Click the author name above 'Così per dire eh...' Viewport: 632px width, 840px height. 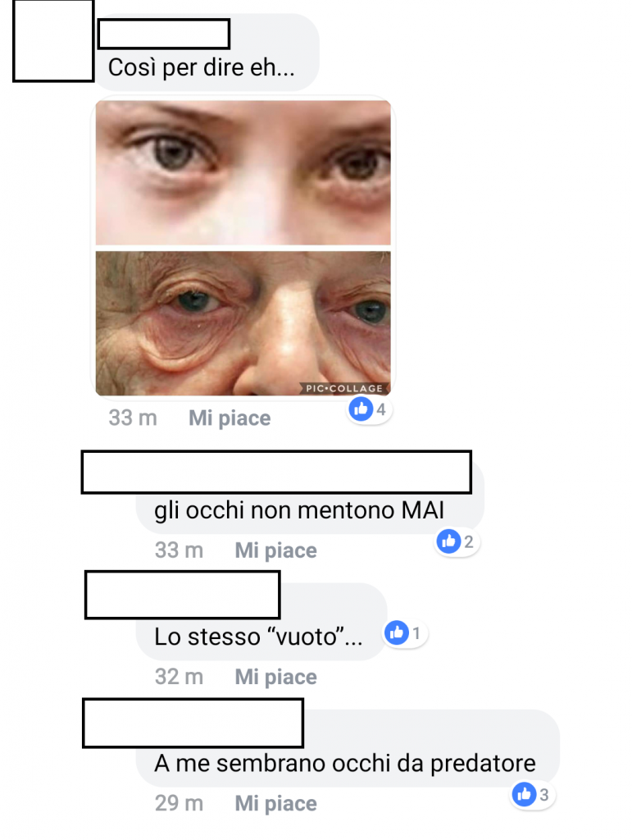164,34
